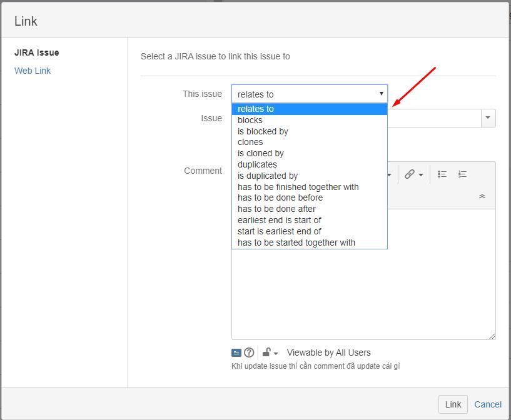Cancel the link dialog

point(487,404)
